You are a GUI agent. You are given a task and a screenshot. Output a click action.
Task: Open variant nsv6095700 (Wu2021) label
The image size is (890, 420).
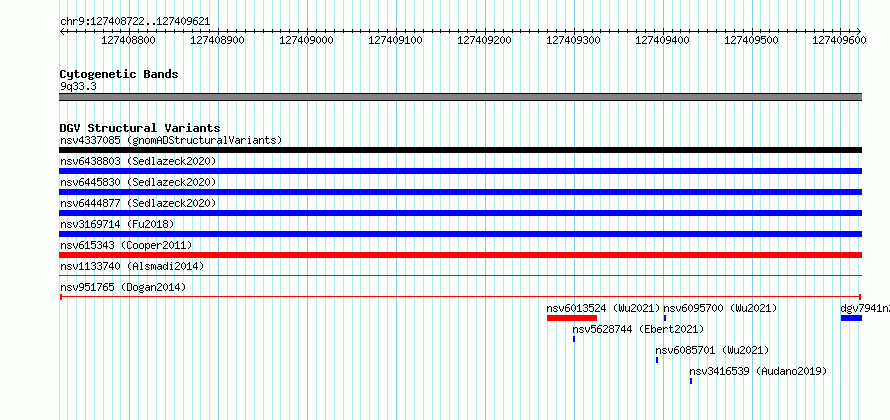720,308
